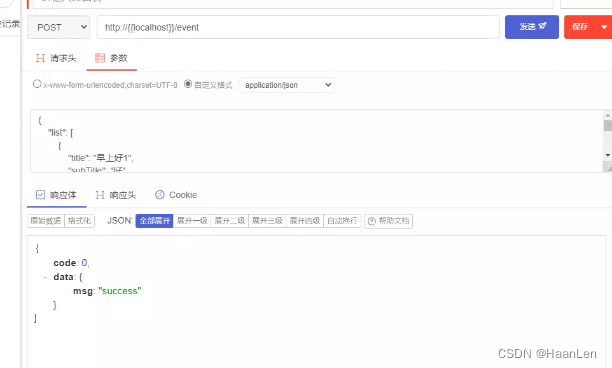612x368 pixels.
Task: Select 全部展开 expand all option
Action: (x=154, y=221)
